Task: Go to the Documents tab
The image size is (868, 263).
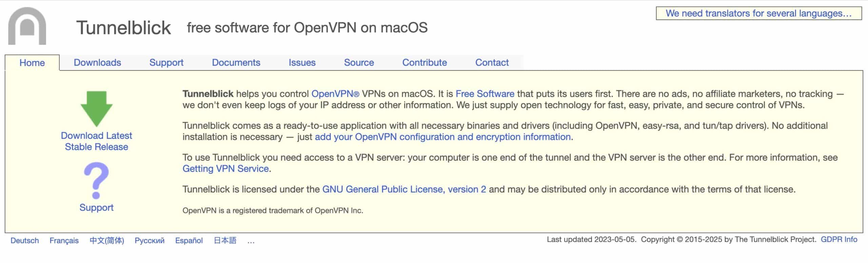Action: coord(236,63)
